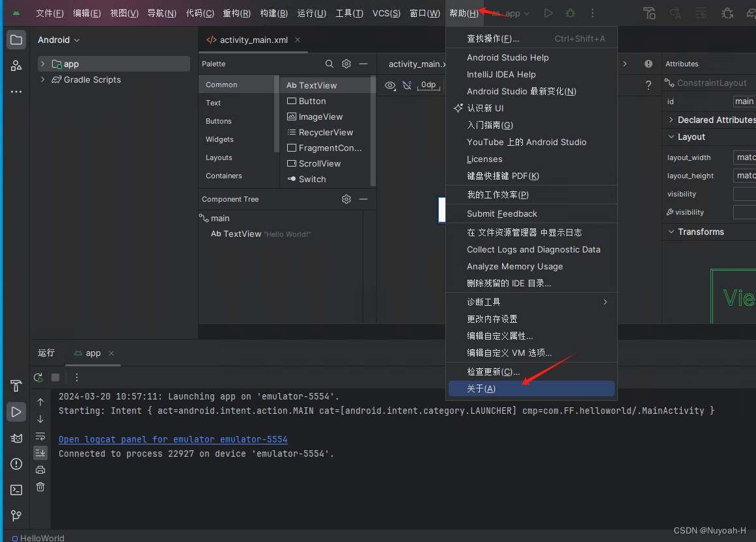Collapse the Layout attributes section

pos(671,137)
